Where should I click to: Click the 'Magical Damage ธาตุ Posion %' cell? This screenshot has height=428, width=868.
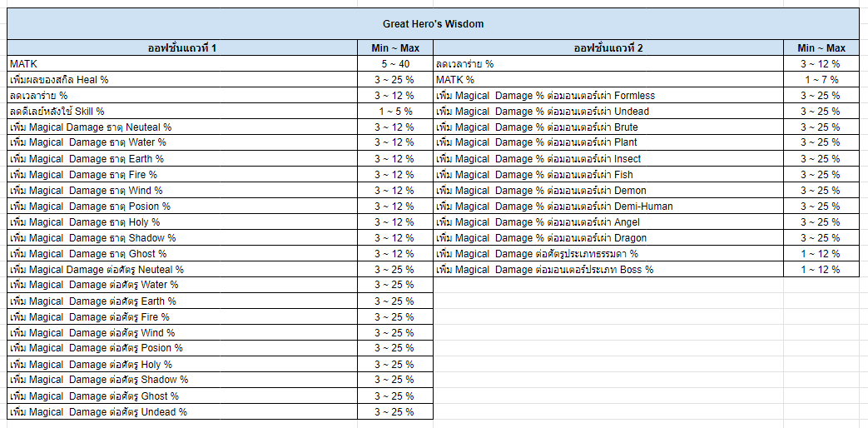point(182,206)
